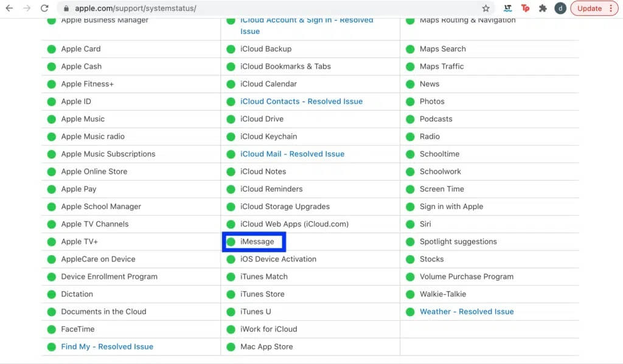
Task: Click the lock icon in address bar
Action: [66, 9]
